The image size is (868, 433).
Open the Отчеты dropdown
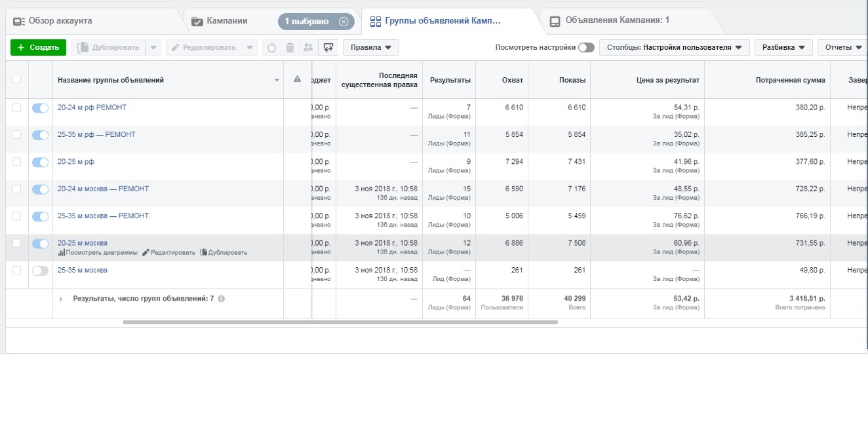(843, 47)
